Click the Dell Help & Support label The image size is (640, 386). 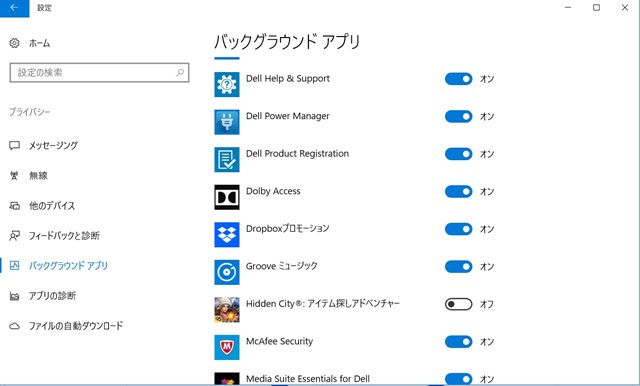pos(288,78)
